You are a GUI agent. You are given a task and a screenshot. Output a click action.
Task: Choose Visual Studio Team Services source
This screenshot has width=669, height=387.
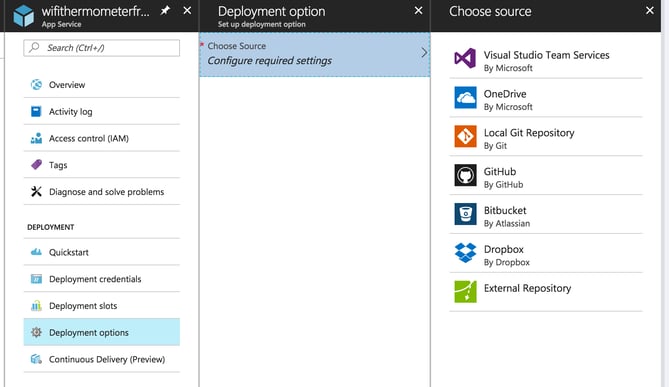(546, 59)
